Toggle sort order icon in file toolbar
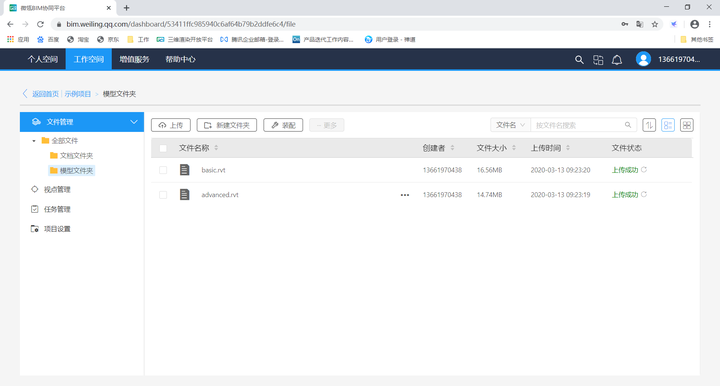720x386 pixels. pyautogui.click(x=649, y=125)
